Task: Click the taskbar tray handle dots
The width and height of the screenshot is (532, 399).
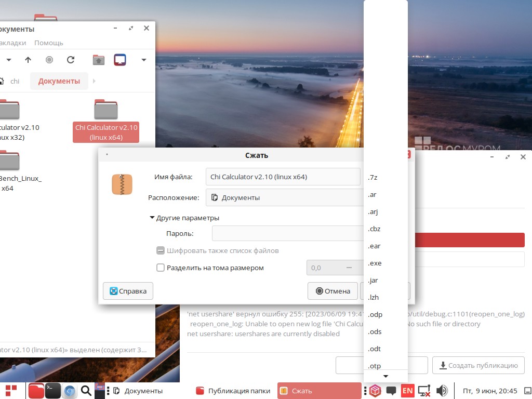Action: click(365, 391)
